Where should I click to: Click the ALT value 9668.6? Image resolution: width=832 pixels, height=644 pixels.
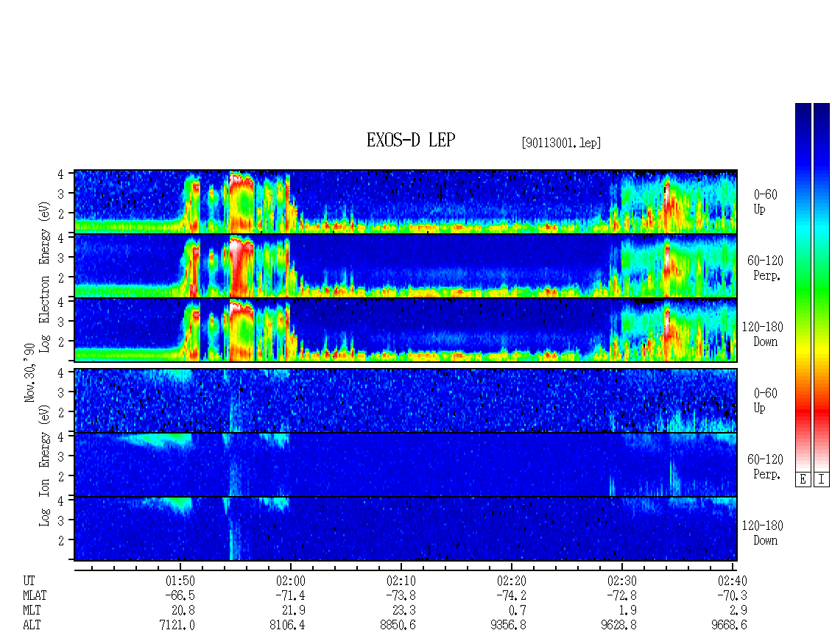coord(729,626)
